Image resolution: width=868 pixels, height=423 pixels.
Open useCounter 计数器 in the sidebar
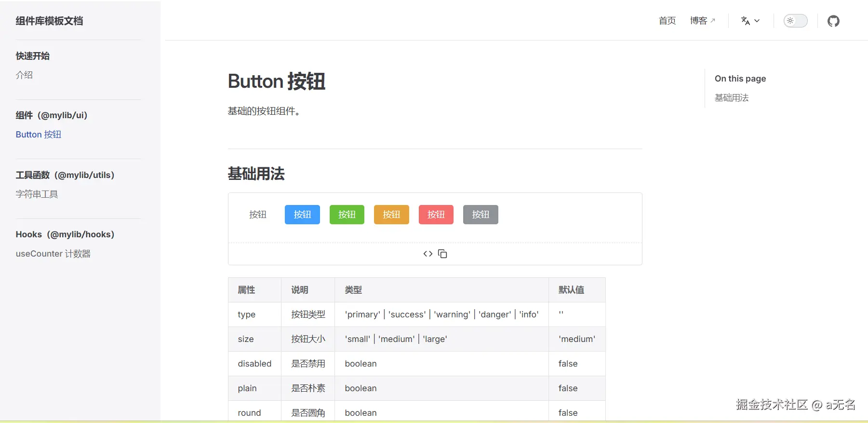point(53,254)
